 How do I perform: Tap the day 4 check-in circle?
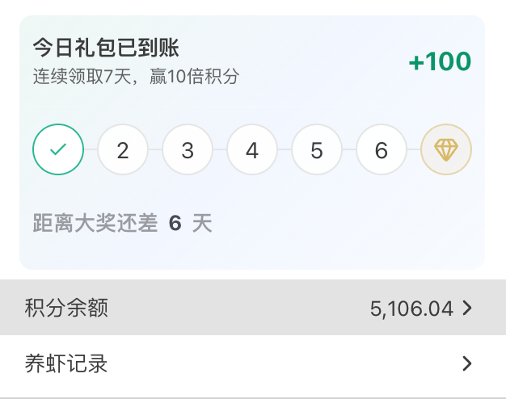252,150
